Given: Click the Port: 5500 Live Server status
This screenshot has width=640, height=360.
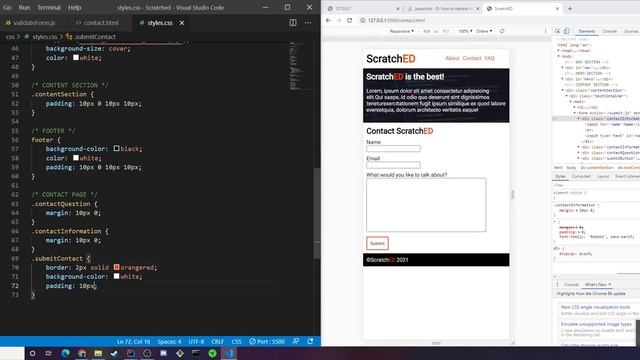Looking at the screenshot, I should pos(267,341).
